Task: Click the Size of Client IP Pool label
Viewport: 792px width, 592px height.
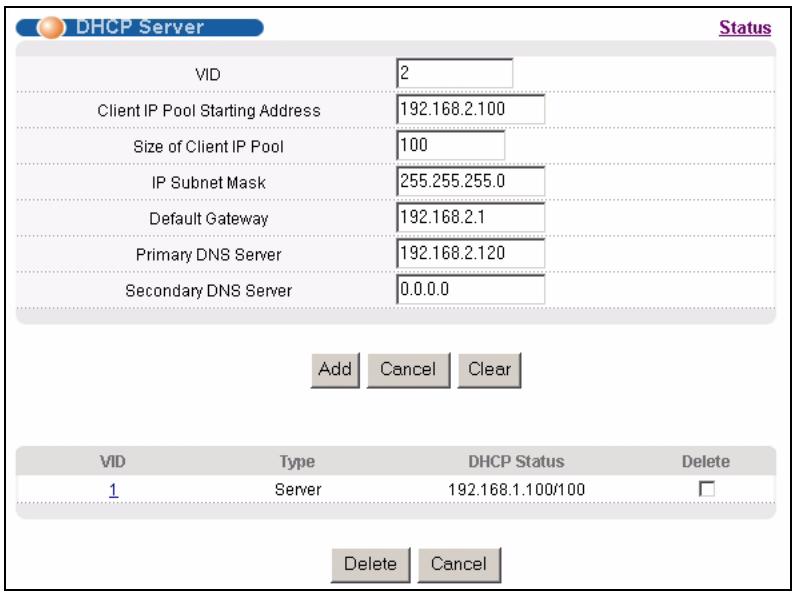Action: pyautogui.click(x=209, y=146)
